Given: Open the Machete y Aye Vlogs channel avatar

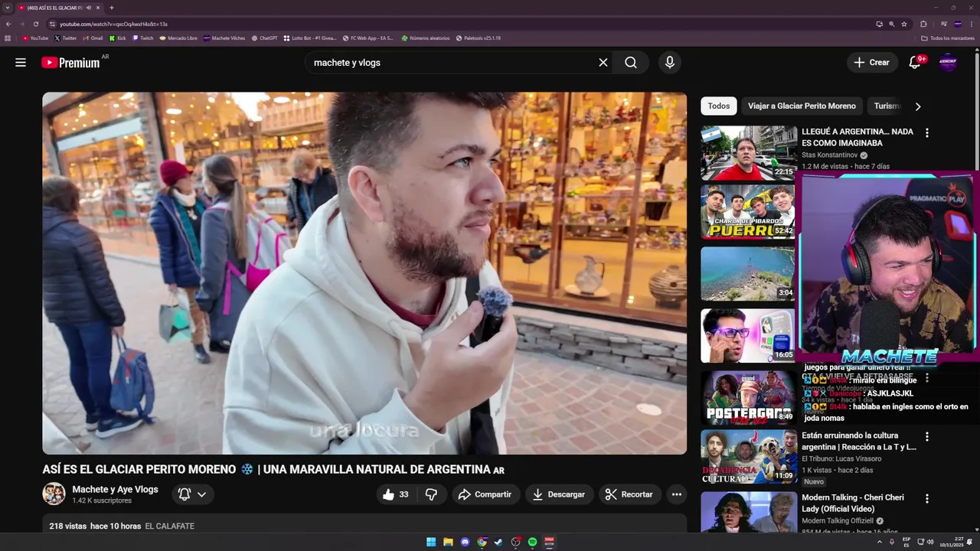Looking at the screenshot, I should [x=54, y=494].
